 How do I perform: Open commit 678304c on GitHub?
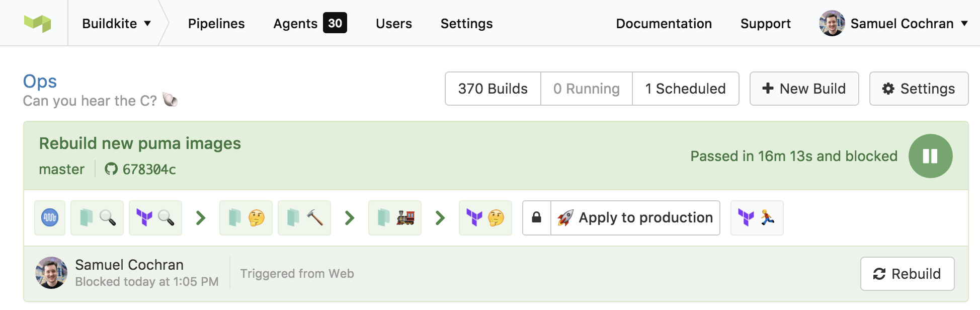[140, 169]
